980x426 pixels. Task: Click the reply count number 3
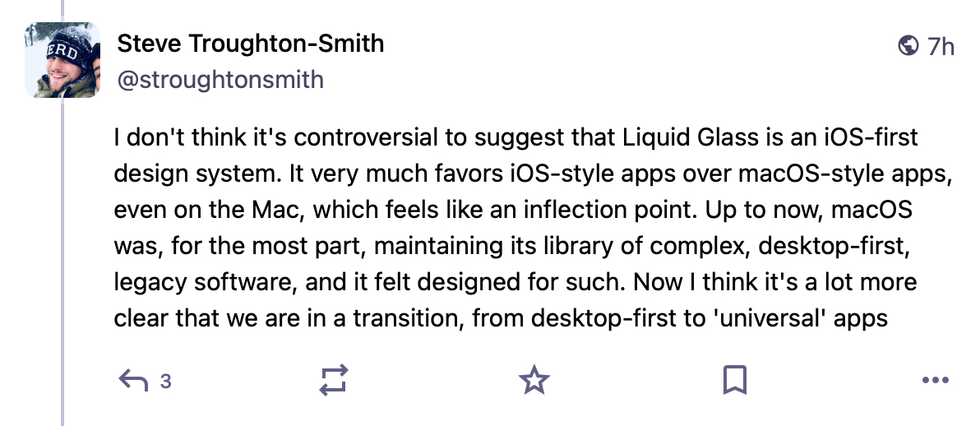point(165,381)
